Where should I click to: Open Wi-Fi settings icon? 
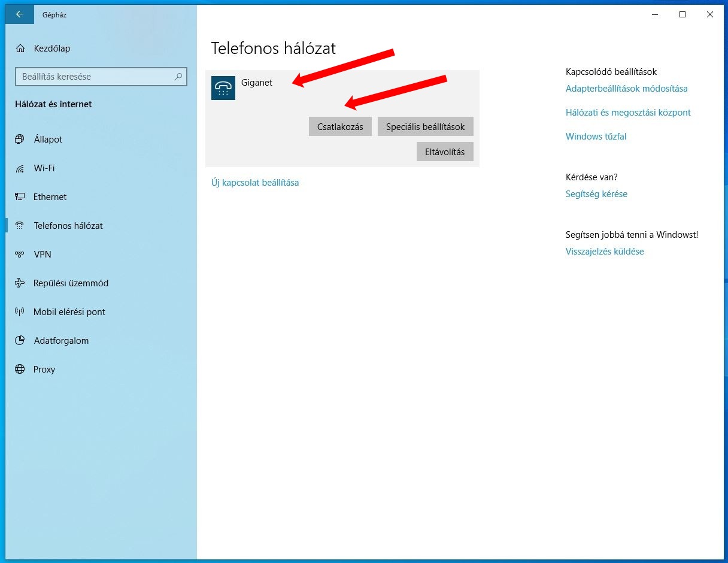coord(20,168)
